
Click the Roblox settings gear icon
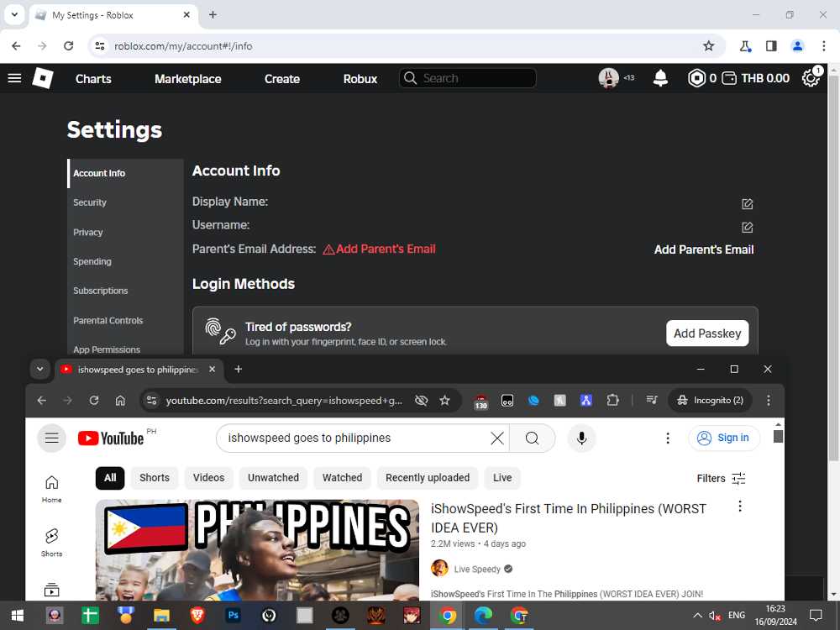click(811, 78)
